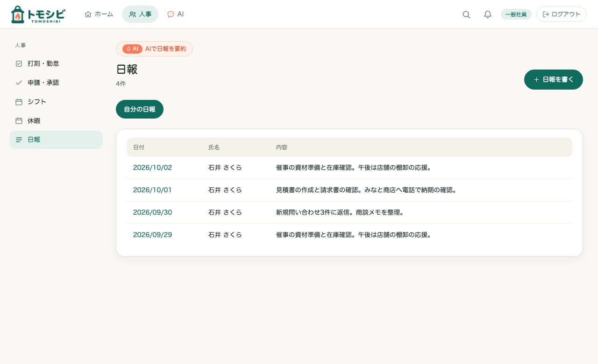Open the 2026/09/30 daily report link
Image resolution: width=598 pixels, height=364 pixels.
click(152, 212)
